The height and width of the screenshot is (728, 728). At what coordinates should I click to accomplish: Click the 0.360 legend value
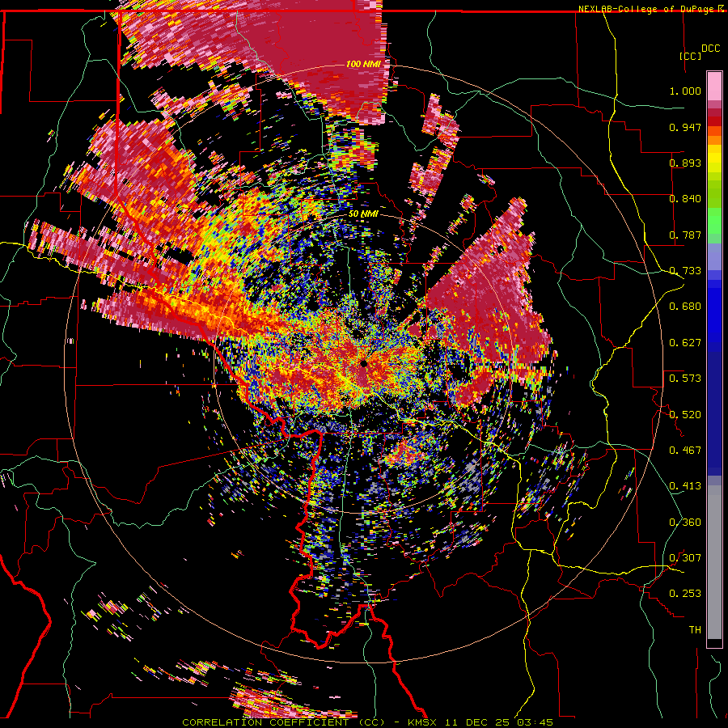coord(685,523)
